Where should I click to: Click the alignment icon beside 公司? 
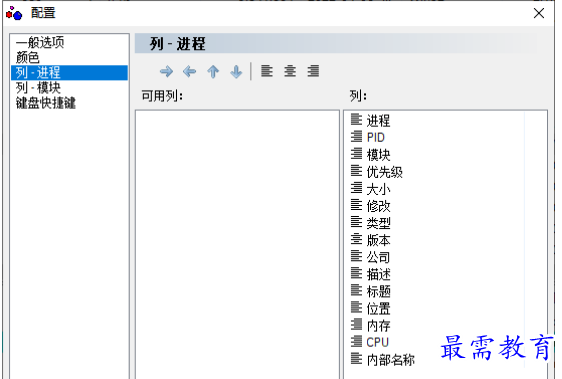click(356, 256)
